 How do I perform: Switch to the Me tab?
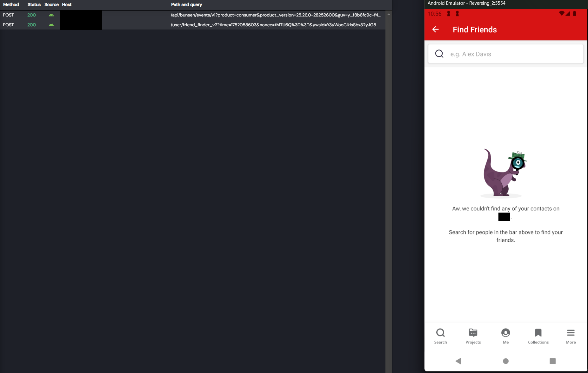click(505, 336)
